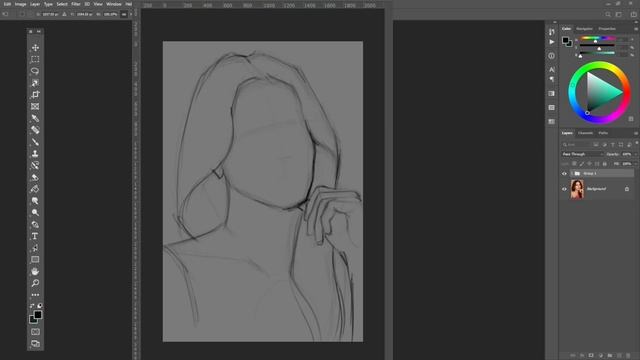
Task: Change the screen mode
Action: click(35, 344)
